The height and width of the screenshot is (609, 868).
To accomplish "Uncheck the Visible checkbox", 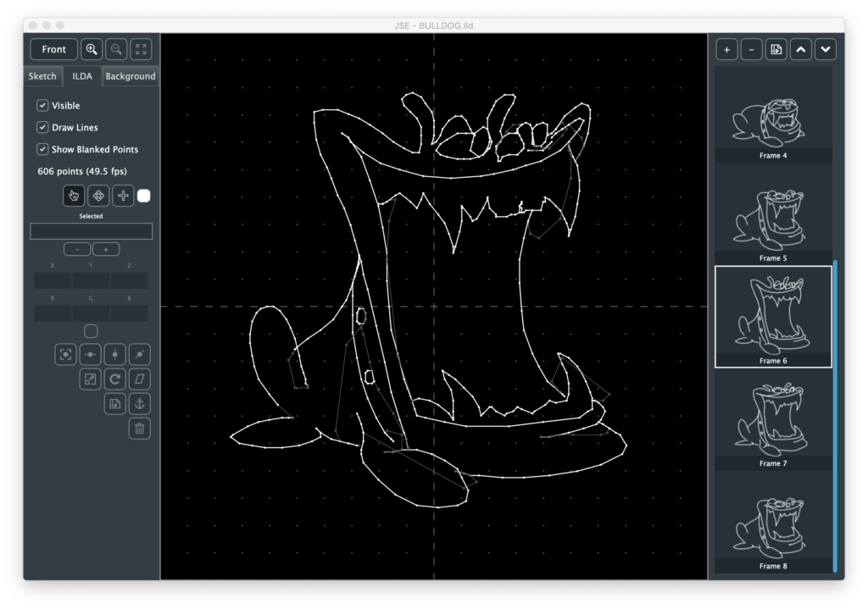I will tap(42, 106).
